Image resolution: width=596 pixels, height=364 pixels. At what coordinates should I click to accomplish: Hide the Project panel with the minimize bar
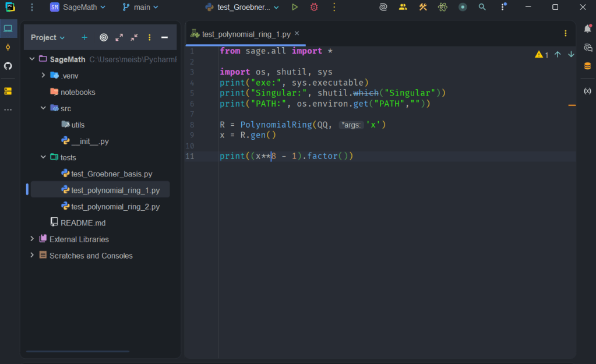(x=165, y=37)
